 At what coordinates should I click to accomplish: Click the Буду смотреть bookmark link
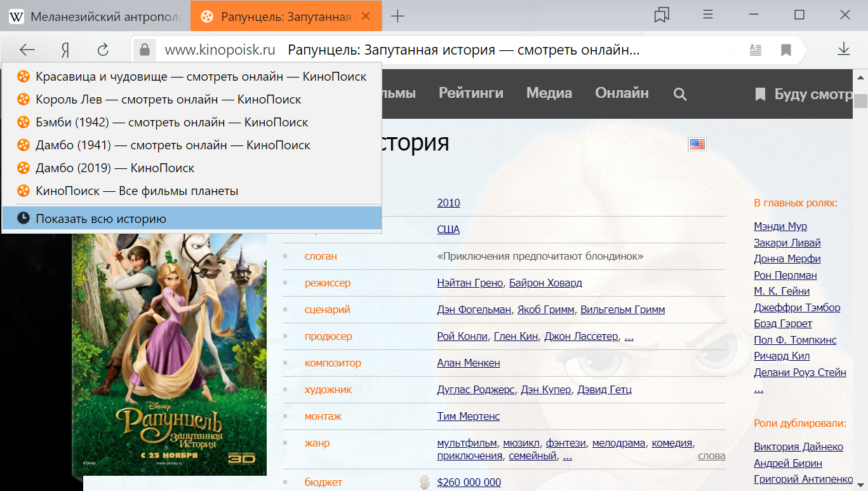(x=803, y=95)
